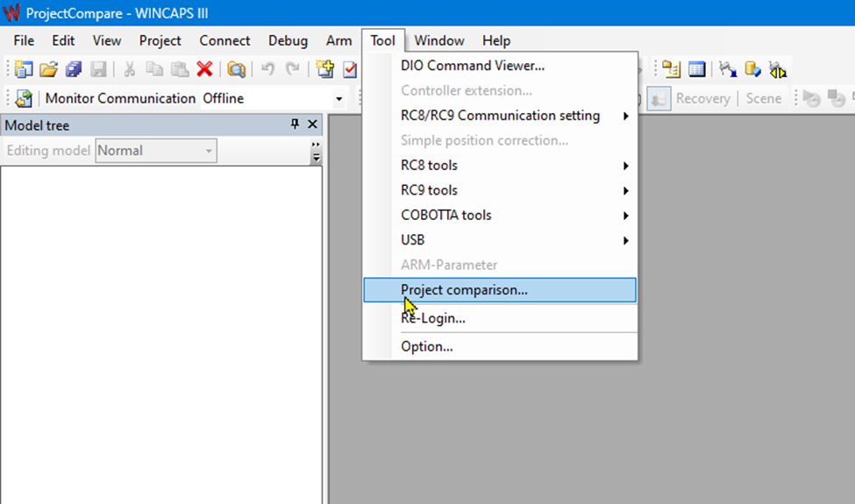Click the transfer data arrows icon
The width and height of the screenshot is (855, 504).
24,99
